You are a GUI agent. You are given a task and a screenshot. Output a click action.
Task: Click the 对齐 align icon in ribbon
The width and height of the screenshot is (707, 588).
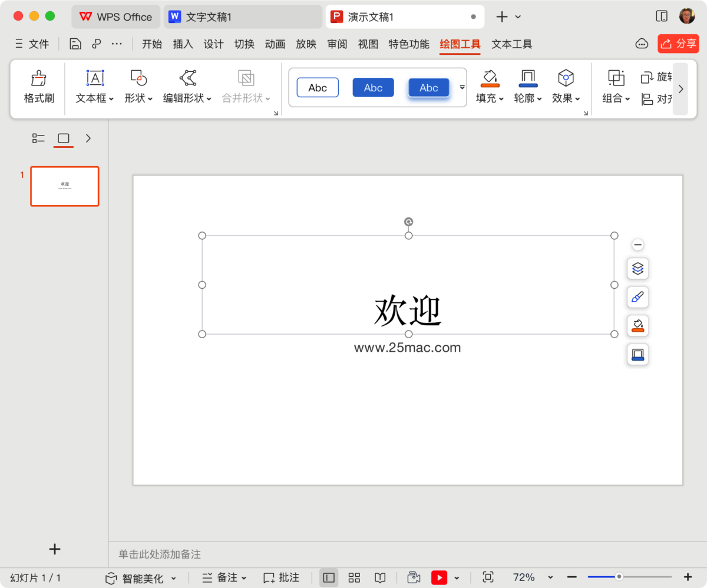point(647,98)
